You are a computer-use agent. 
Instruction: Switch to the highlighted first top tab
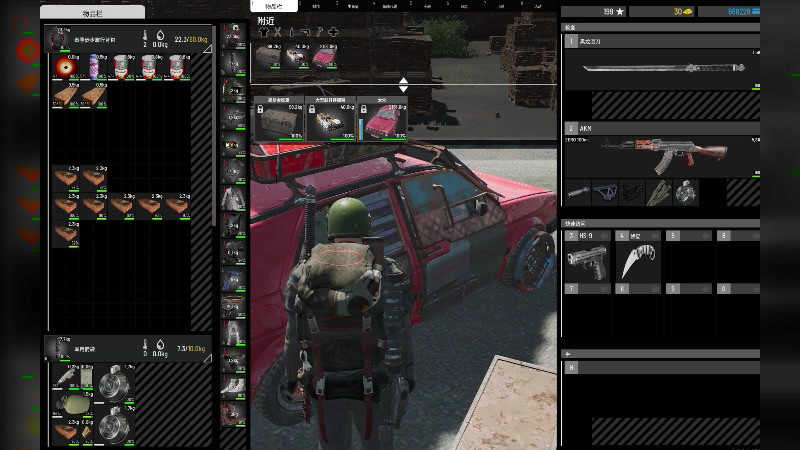pyautogui.click(x=274, y=6)
